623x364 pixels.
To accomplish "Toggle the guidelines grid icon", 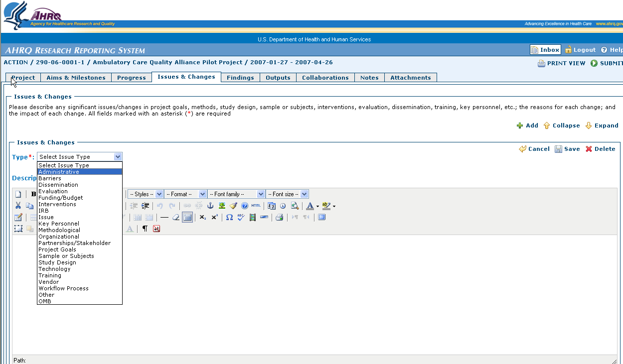I will (x=187, y=217).
